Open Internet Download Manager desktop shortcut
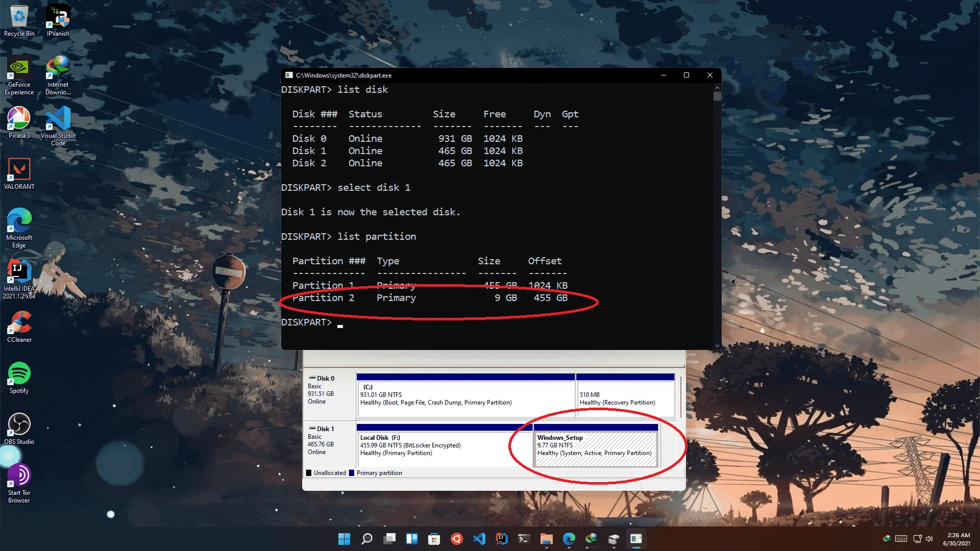Screen dimensions: 980x551 click(58, 76)
